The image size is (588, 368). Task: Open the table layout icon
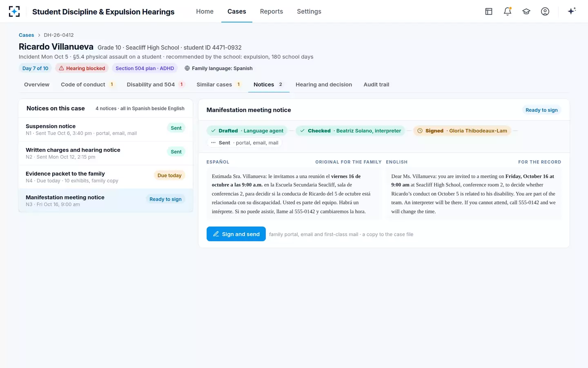click(489, 11)
